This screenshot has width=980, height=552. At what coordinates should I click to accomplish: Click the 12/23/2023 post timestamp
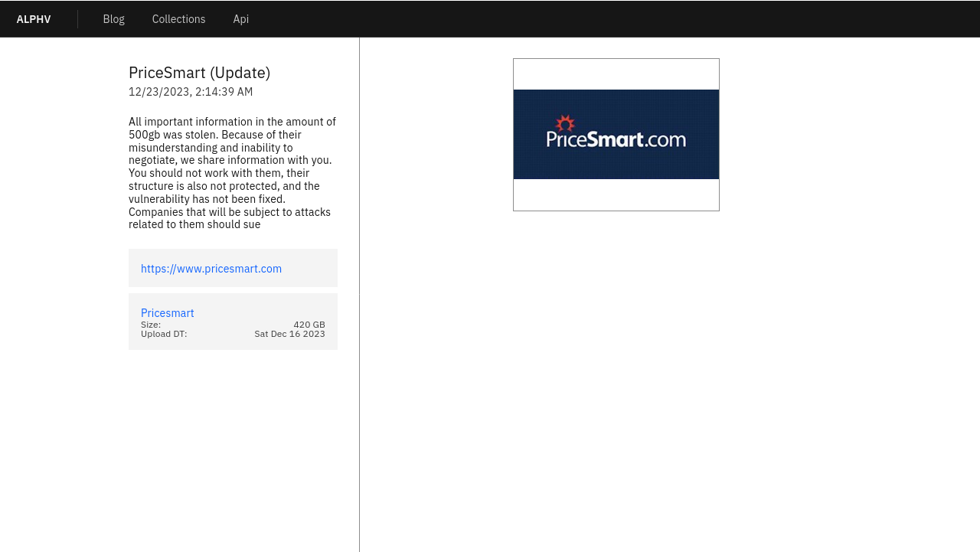[x=191, y=92]
